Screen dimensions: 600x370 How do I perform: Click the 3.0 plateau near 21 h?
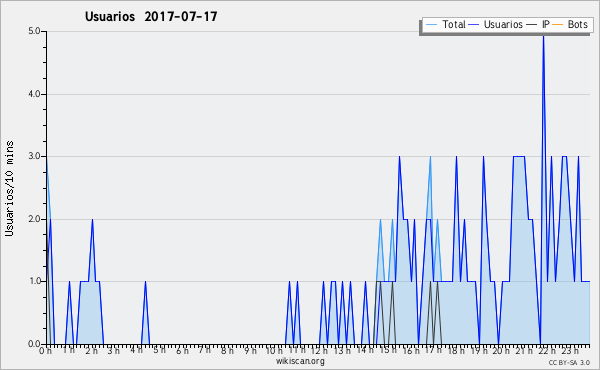[518, 156]
